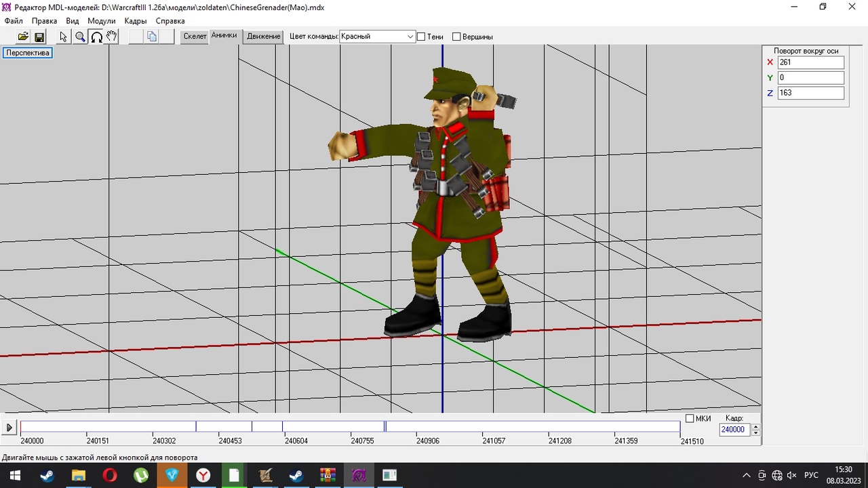Screen dimensions: 868x488
Task: Click the muted volume speaker icon
Action: (791, 476)
